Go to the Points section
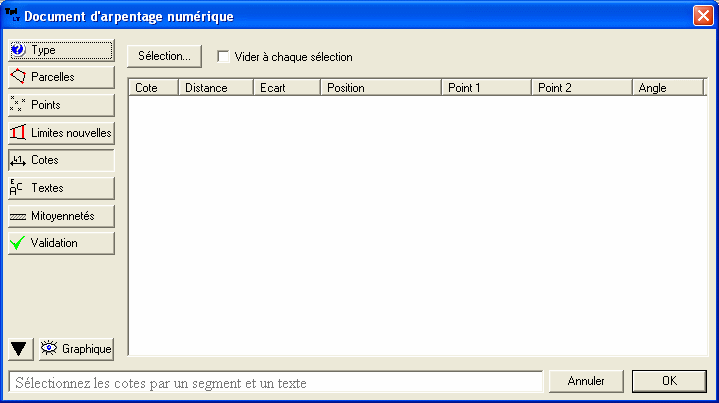Screen dimensions: 719x403 pos(61,105)
